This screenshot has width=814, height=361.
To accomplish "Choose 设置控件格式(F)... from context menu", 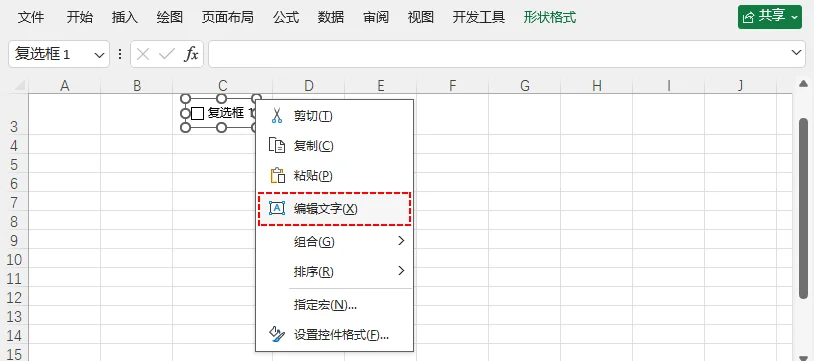I will pyautogui.click(x=335, y=335).
